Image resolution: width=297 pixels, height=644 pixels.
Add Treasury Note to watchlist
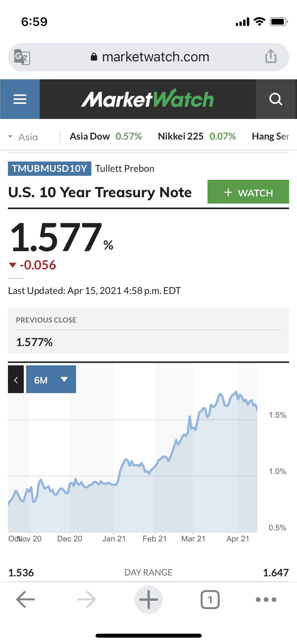[x=248, y=192]
